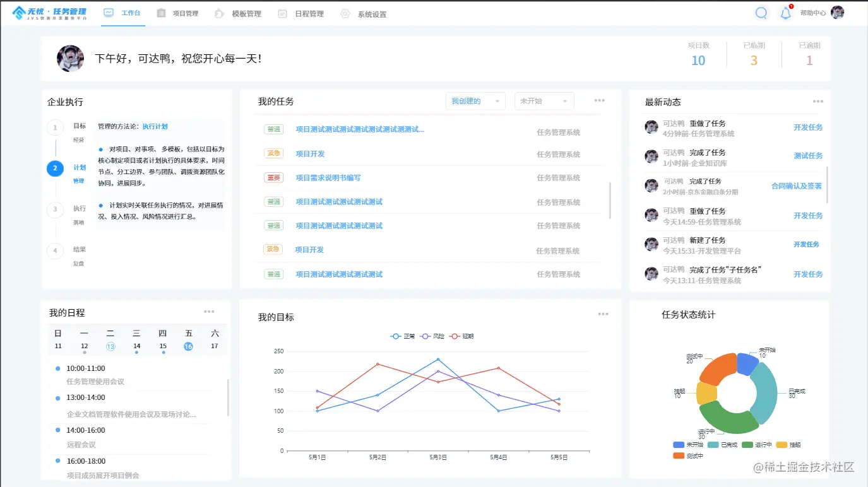Viewport: 868px width, 487px height.
Task: Open the notification bell
Action: tap(786, 13)
